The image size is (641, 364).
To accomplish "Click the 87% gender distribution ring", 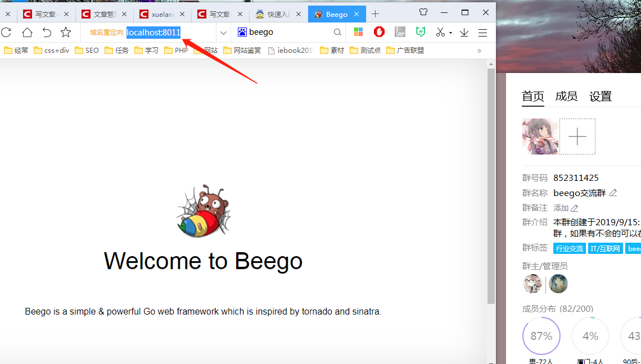I will tap(541, 336).
